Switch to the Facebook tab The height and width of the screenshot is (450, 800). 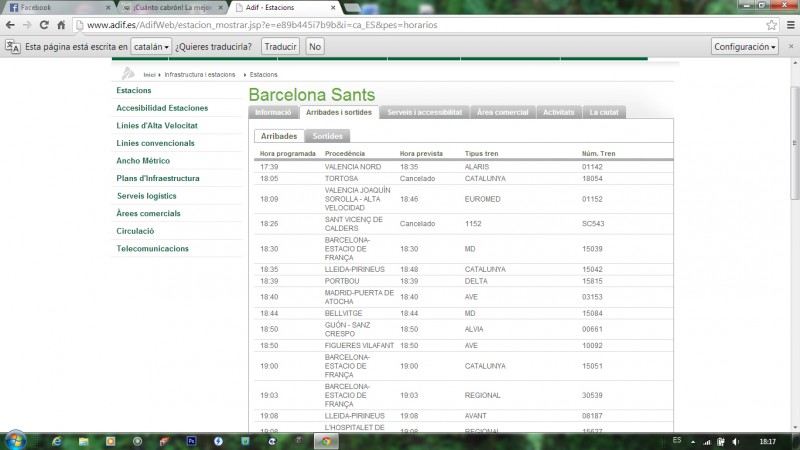(x=57, y=8)
